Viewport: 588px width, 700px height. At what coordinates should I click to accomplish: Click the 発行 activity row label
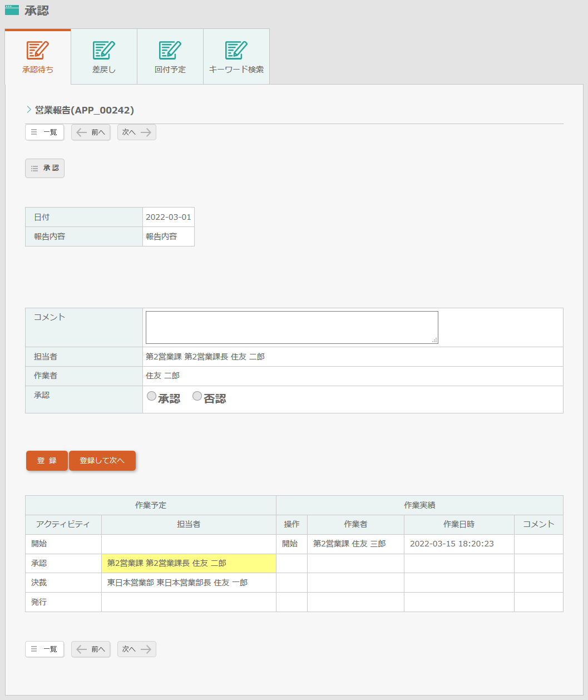click(x=39, y=602)
